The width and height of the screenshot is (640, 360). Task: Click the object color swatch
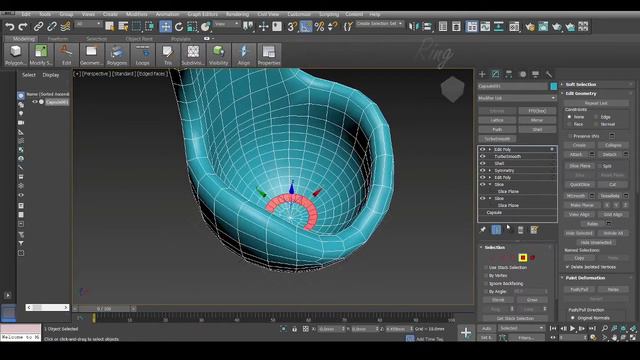[553, 86]
